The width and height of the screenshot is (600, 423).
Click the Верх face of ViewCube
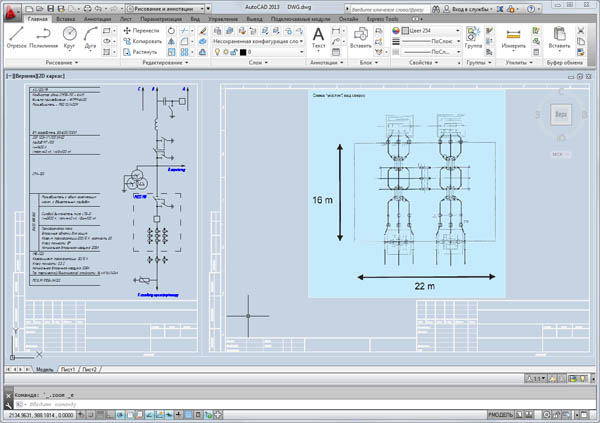point(562,115)
